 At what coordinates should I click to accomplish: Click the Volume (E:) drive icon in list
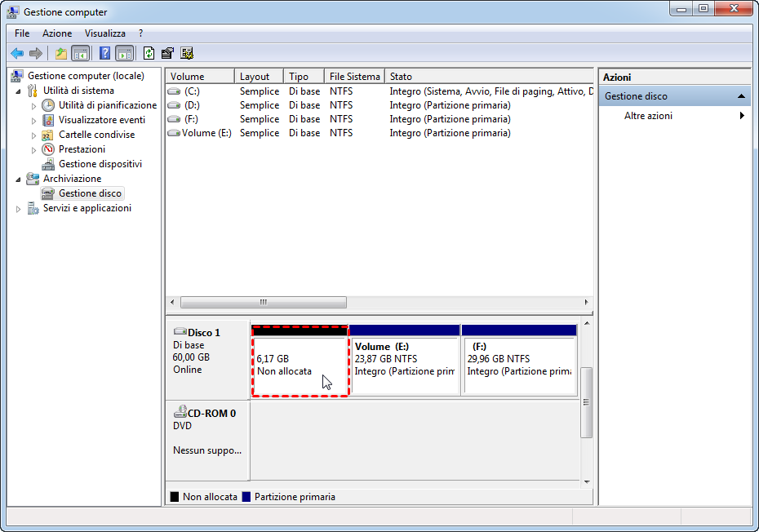[174, 133]
